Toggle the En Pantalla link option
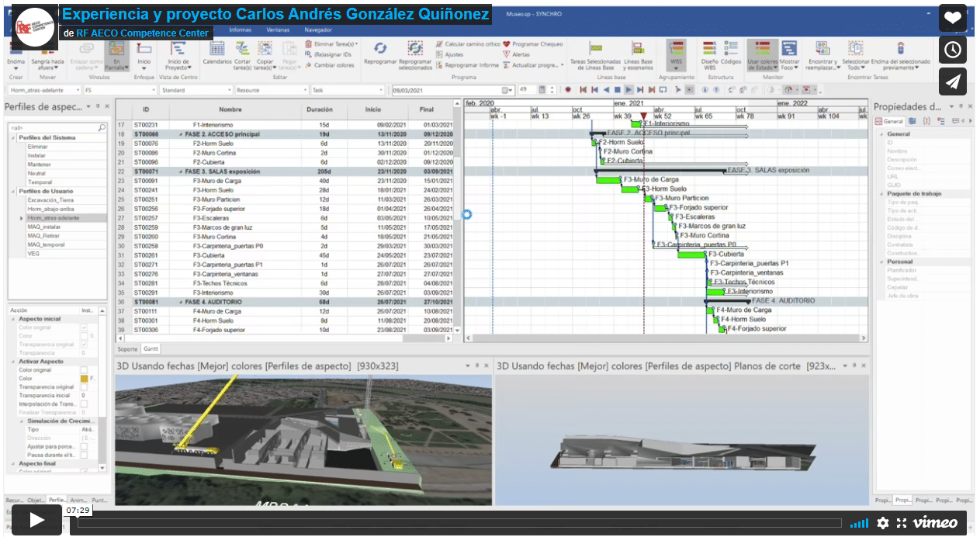The height and width of the screenshot is (537, 980). pos(117,54)
